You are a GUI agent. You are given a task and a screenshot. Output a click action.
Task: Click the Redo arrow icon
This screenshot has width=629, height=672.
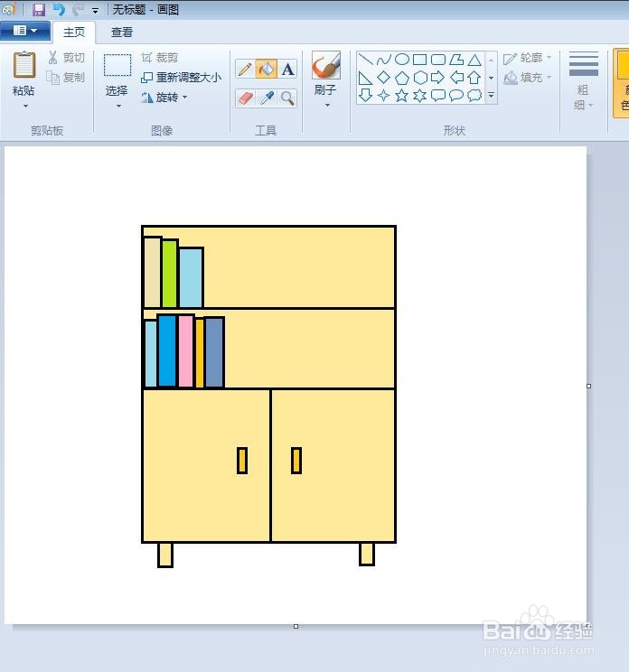point(78,9)
